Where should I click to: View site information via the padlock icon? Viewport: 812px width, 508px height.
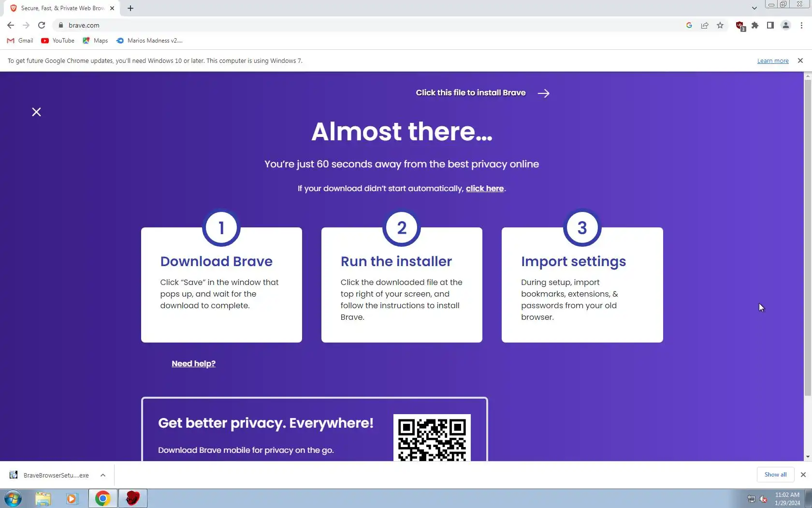(61, 25)
